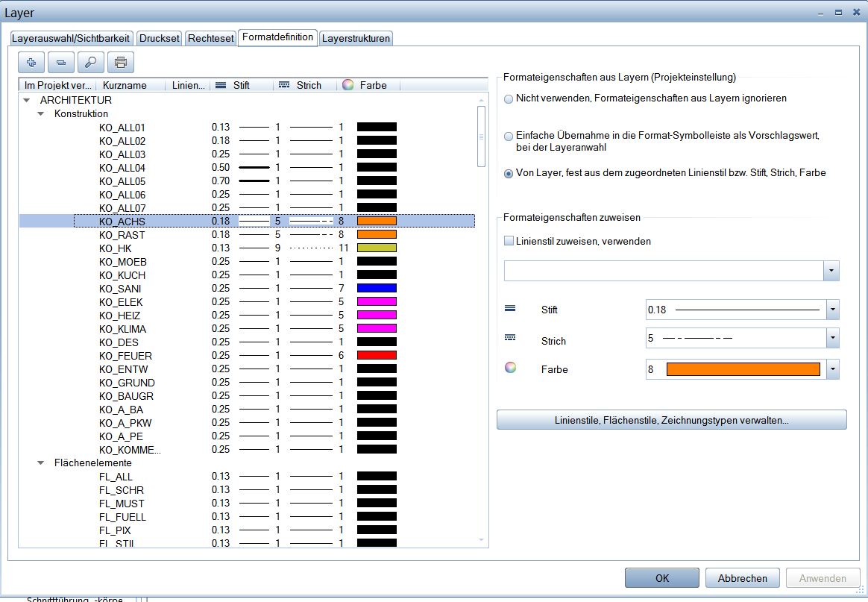Click the red color swatch of KO_FEUER
Viewport: 868px width, 602px height.
coord(377,356)
